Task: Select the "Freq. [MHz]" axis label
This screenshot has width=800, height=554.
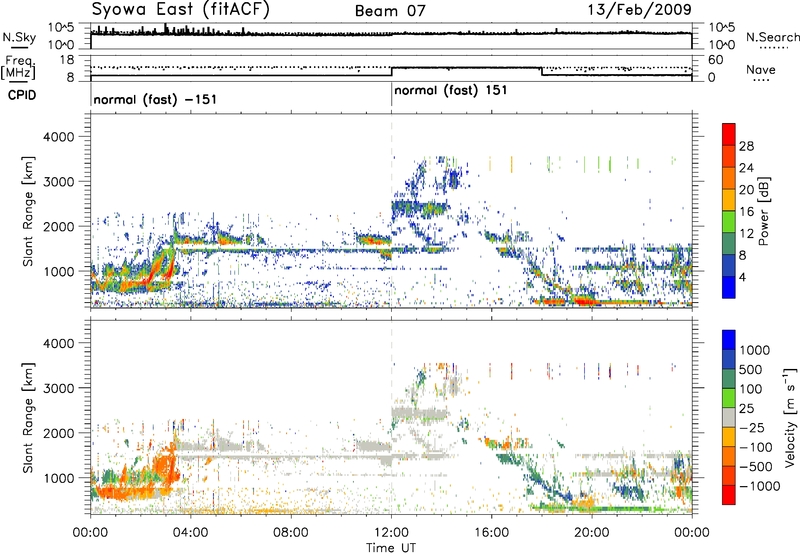Action: click(18, 67)
